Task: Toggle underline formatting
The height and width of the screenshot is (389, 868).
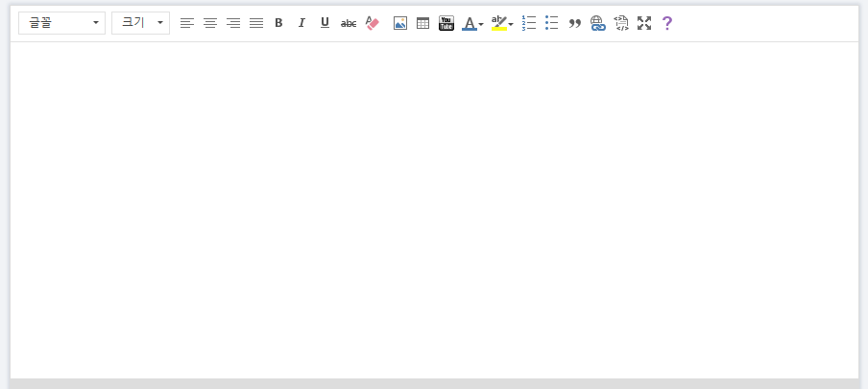Action: coord(325,23)
